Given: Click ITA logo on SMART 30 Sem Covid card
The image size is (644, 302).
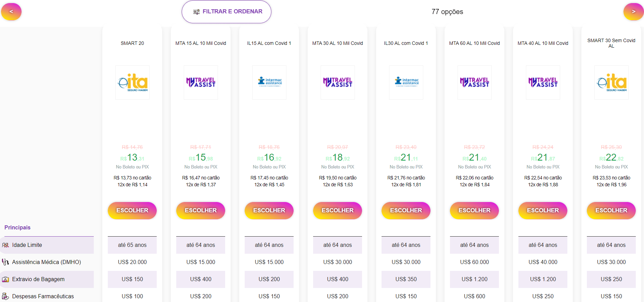Looking at the screenshot, I should (x=611, y=83).
